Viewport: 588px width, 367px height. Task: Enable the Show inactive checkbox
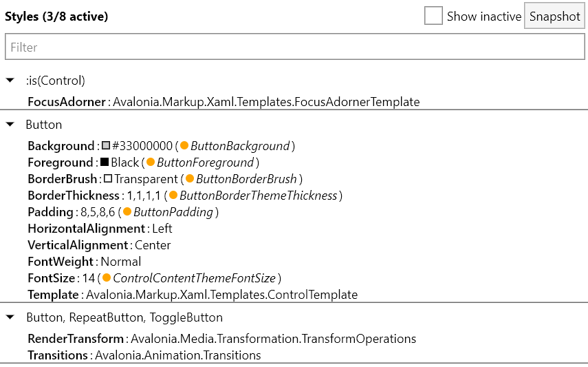(433, 16)
